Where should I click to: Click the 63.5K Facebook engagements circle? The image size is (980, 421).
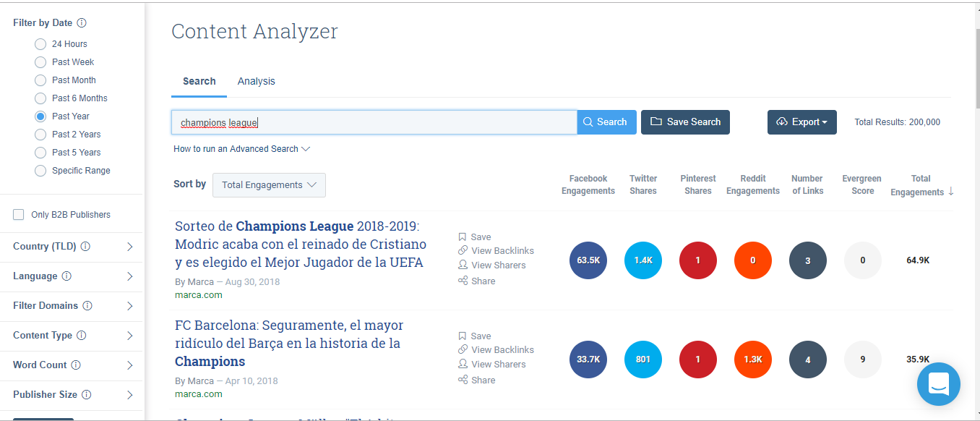click(588, 260)
